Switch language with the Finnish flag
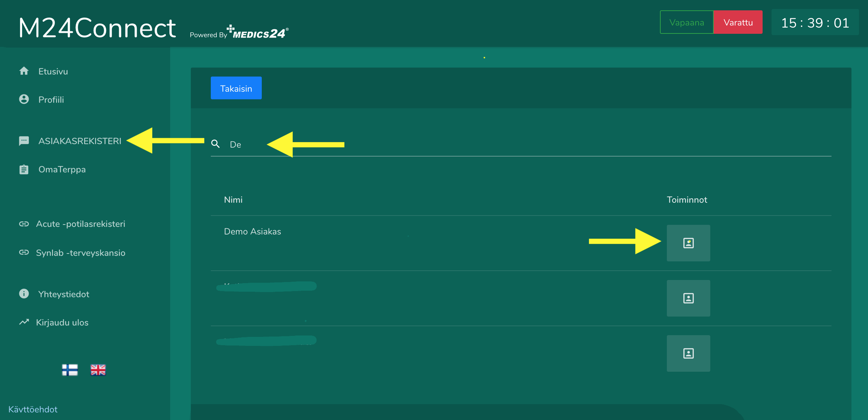868x420 pixels. pos(70,370)
